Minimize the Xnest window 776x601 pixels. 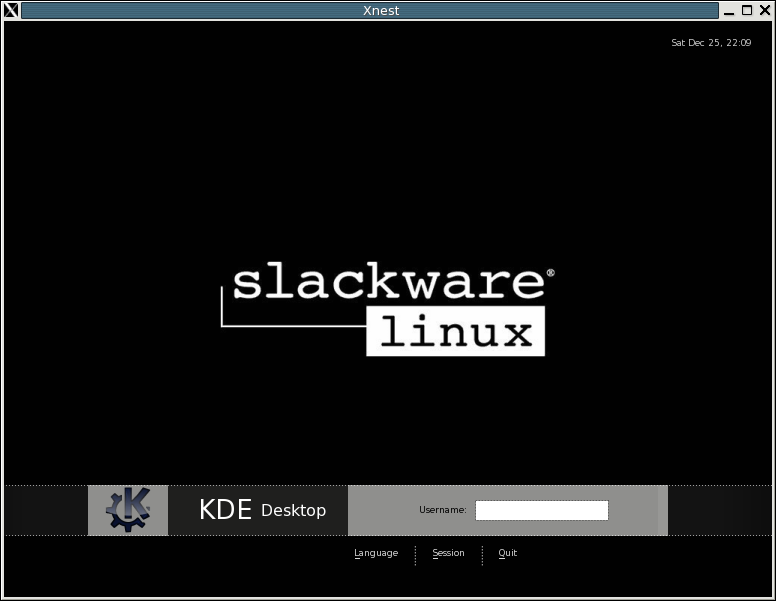728,10
